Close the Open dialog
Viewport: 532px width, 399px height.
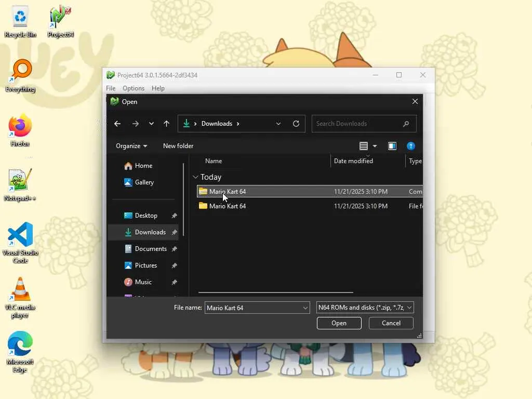(415, 101)
